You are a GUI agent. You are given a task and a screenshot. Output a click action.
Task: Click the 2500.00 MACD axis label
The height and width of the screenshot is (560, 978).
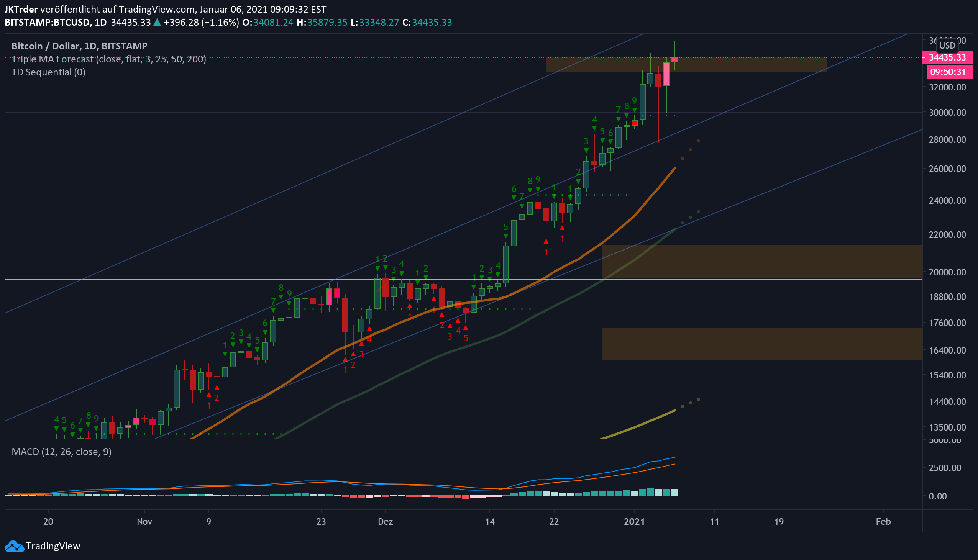point(945,468)
